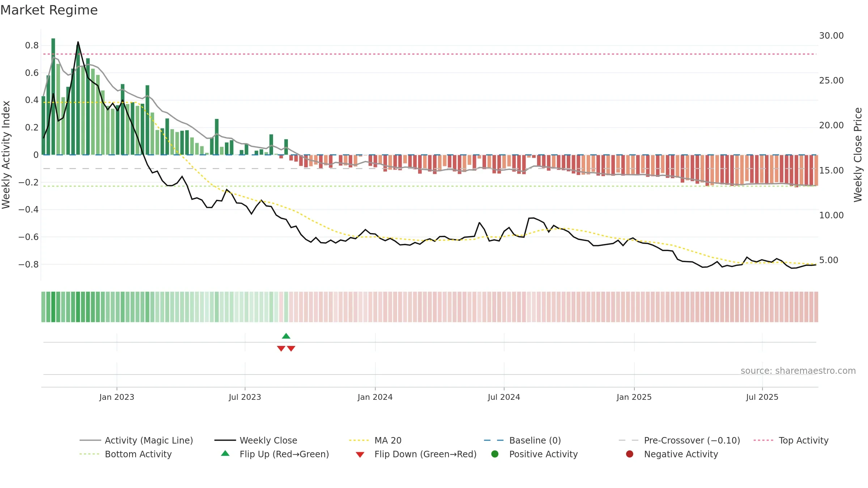Image resolution: width=868 pixels, height=488 pixels.
Task: Click the −0.6 activity axis value
Action: [29, 237]
